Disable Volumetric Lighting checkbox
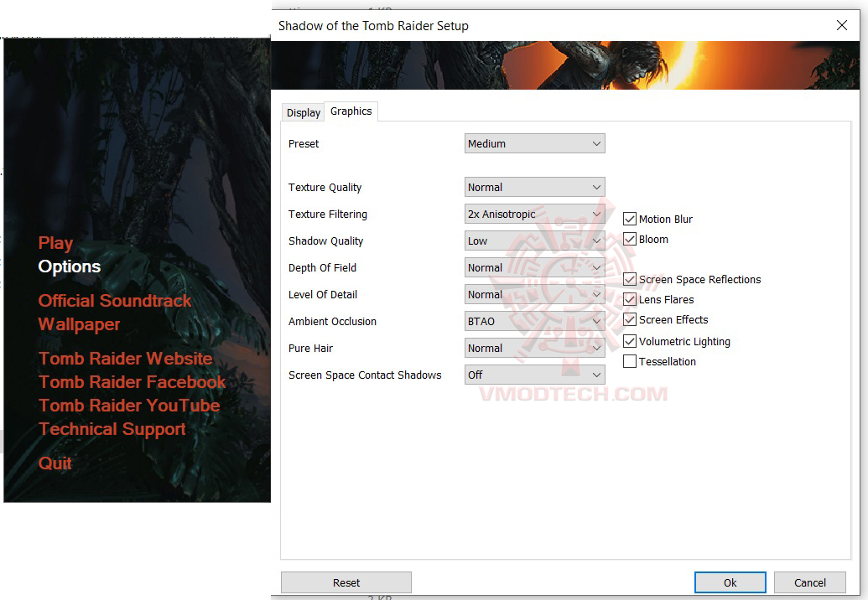 [x=630, y=341]
